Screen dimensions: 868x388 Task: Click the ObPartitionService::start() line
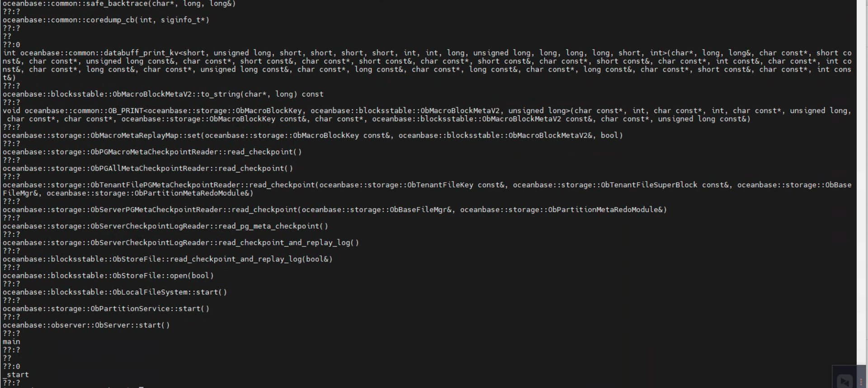pyautogui.click(x=106, y=308)
